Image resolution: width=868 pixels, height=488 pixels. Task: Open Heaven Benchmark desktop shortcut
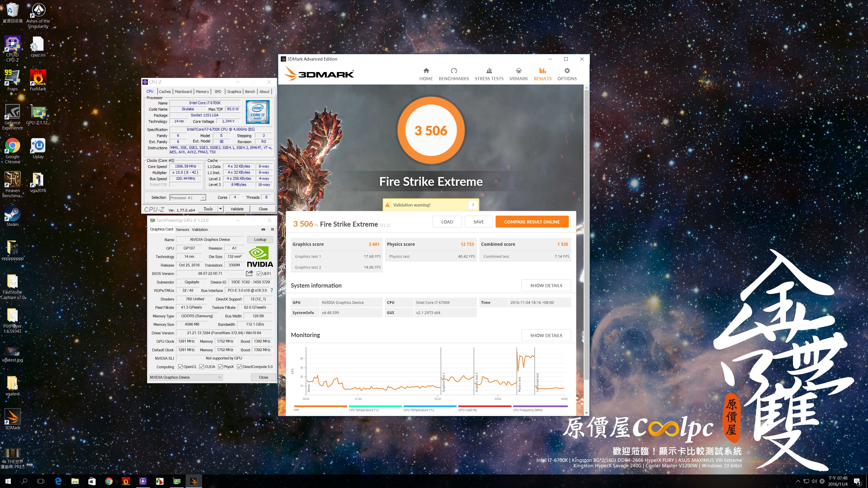click(x=12, y=185)
